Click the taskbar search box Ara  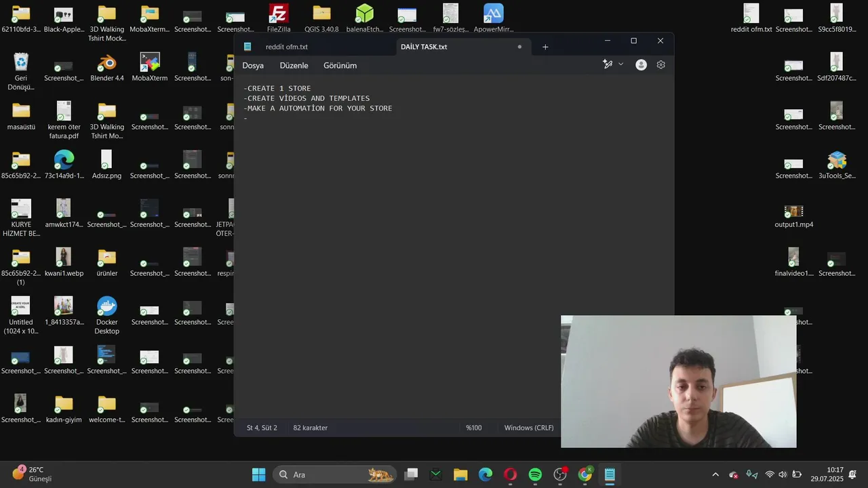pyautogui.click(x=334, y=474)
